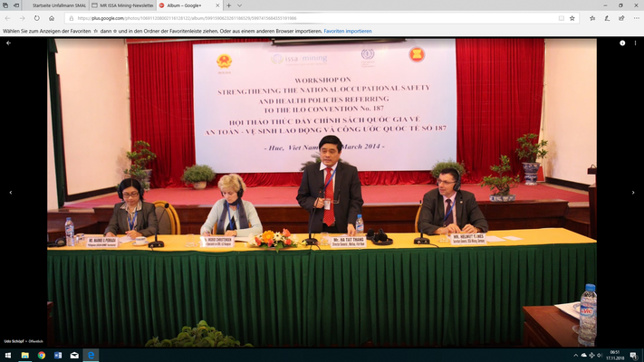Click the Share page icon
Screen dimensions: 644x362
point(621,18)
